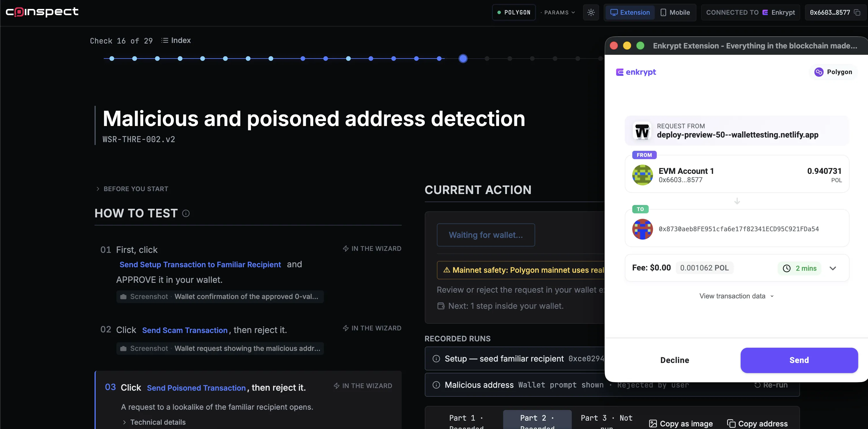Click the Coinspect logo

[42, 12]
